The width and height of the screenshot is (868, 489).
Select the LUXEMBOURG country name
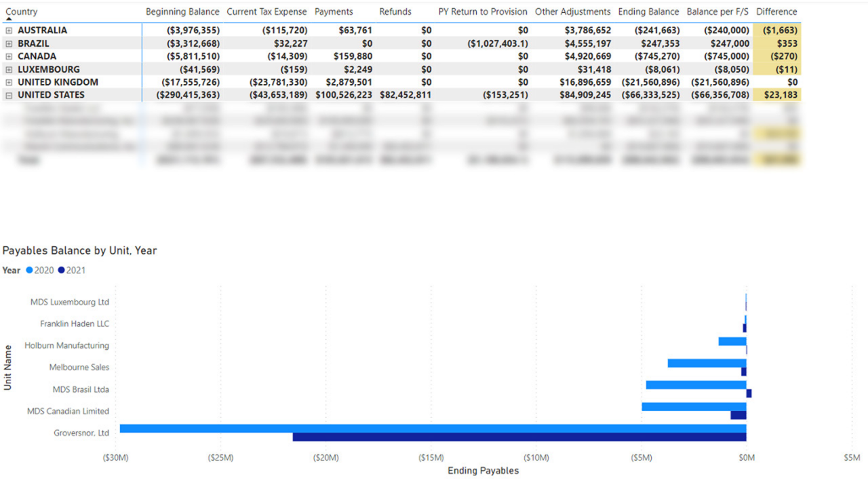tap(49, 69)
